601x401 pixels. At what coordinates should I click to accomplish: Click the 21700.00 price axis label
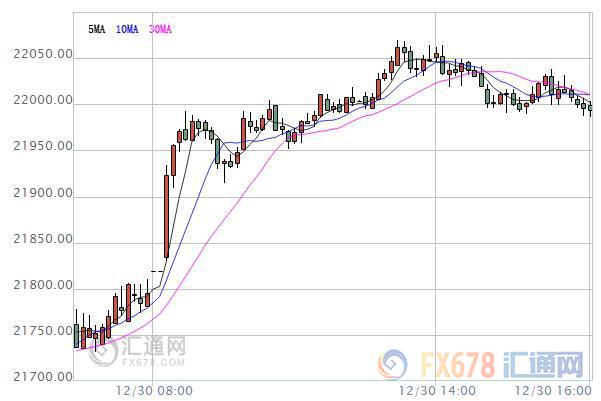click(43, 377)
